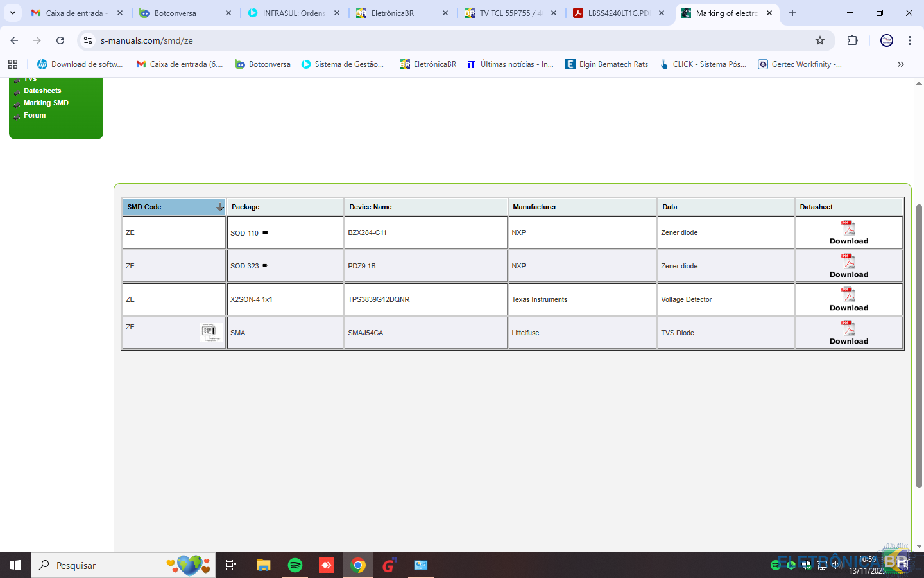The width and height of the screenshot is (924, 578).
Task: Open the tab search dropdown
Action: 13,13
